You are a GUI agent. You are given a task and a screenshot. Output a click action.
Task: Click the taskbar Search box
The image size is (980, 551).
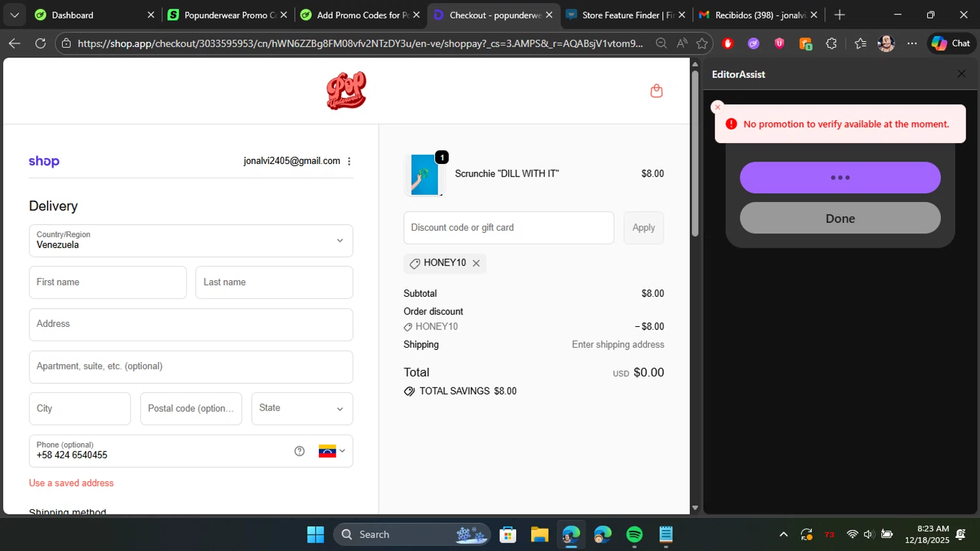point(412,535)
